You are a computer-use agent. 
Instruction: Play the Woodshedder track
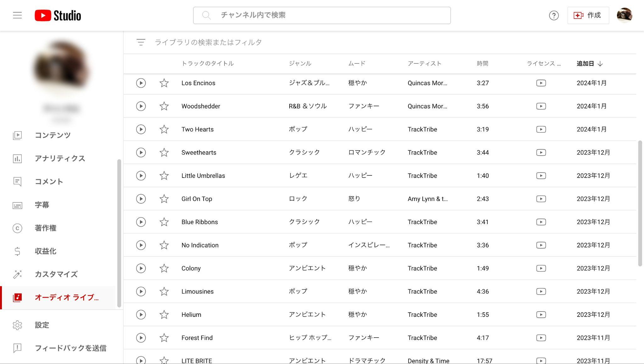(141, 106)
